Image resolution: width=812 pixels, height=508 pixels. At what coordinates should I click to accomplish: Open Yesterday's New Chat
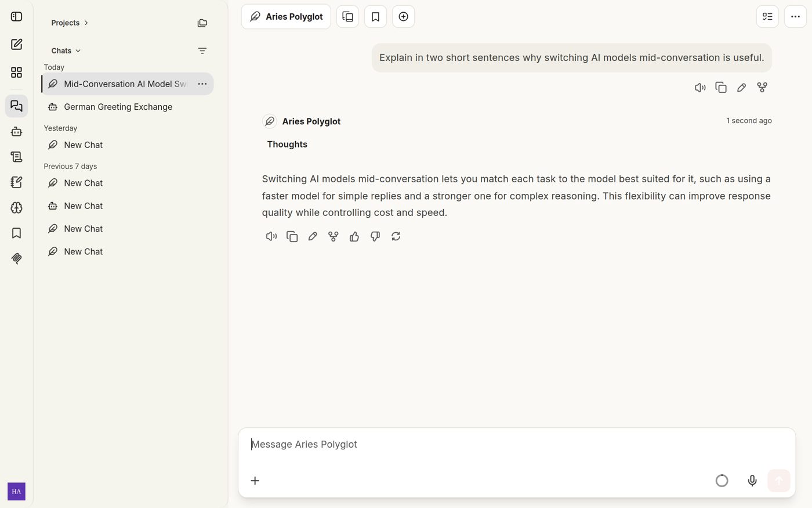(x=128, y=145)
